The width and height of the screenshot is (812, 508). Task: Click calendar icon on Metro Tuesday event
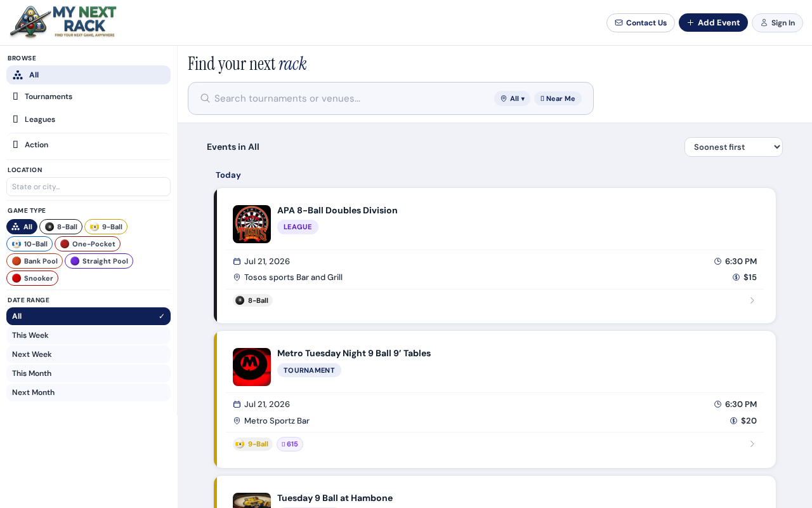(237, 404)
